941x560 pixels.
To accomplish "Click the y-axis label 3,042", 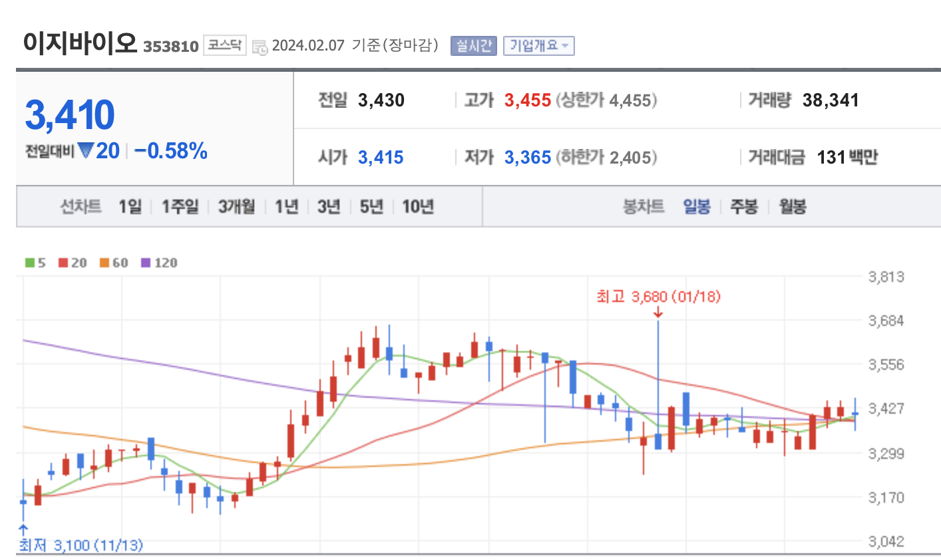I will [x=886, y=542].
